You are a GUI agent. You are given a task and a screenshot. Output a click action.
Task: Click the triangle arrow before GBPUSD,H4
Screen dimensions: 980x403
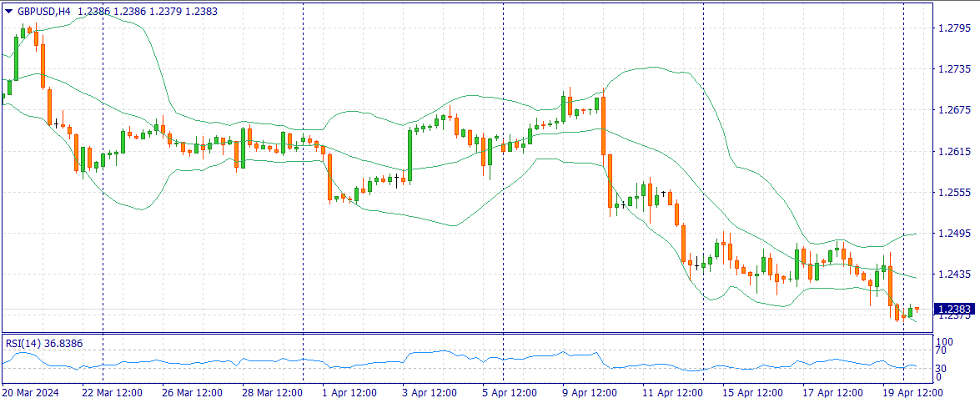pyautogui.click(x=9, y=10)
